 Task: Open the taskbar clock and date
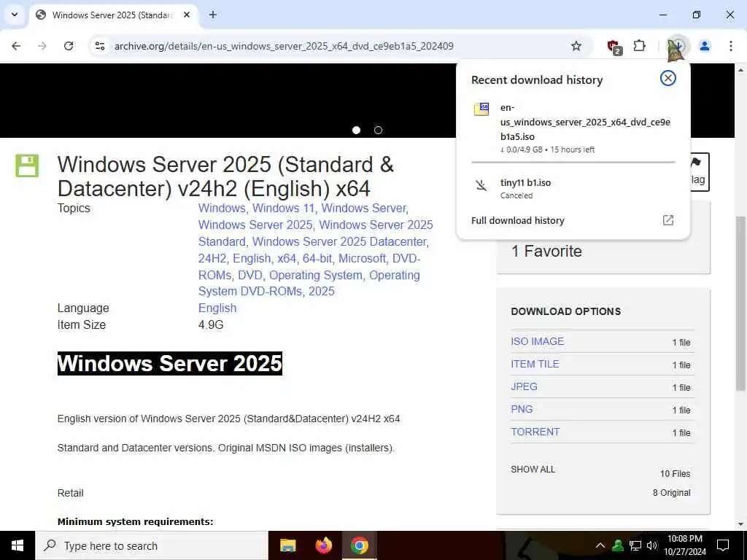click(684, 545)
